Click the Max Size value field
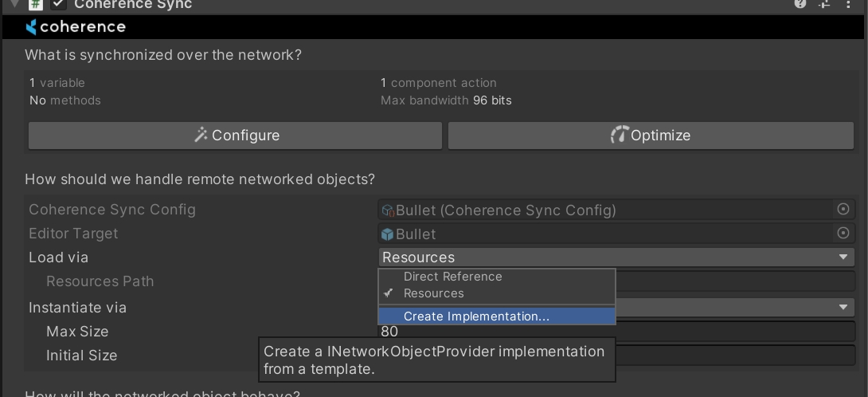The width and height of the screenshot is (868, 397). [x=733, y=332]
